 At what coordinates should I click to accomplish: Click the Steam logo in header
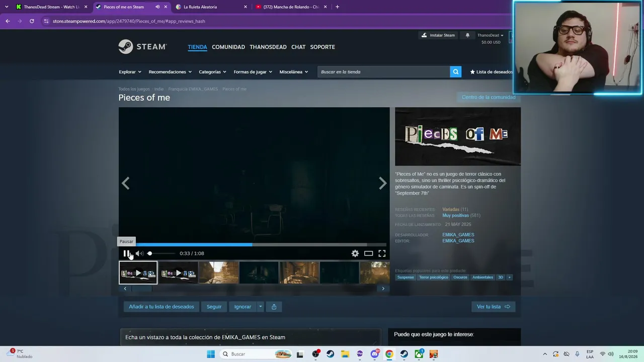(142, 47)
